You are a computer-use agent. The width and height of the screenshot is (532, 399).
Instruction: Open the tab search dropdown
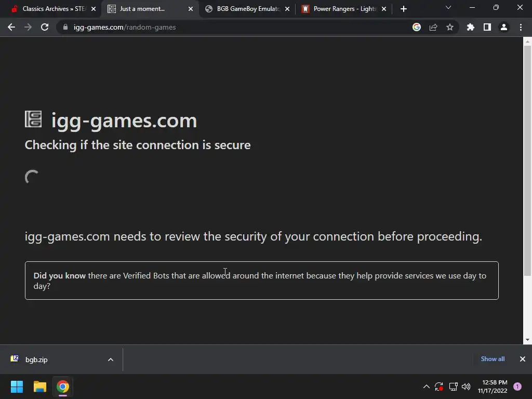coord(448,7)
